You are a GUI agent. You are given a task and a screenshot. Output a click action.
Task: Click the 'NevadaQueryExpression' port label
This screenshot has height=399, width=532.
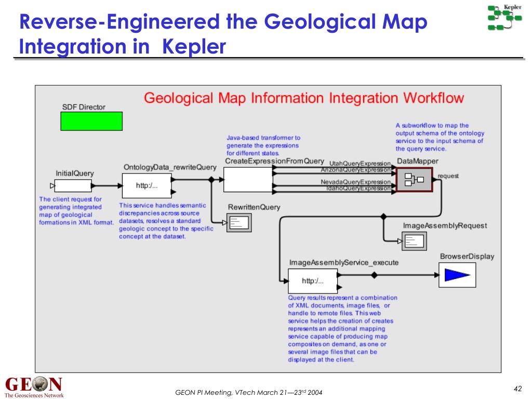(355, 182)
